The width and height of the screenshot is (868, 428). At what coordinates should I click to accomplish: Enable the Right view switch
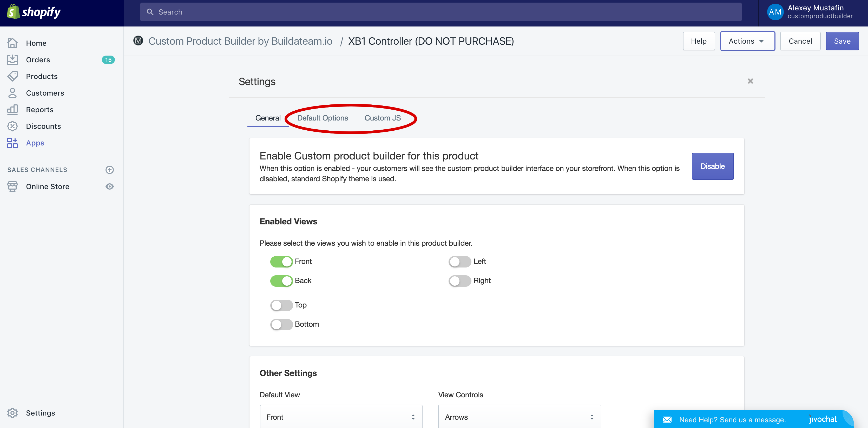[x=460, y=281]
